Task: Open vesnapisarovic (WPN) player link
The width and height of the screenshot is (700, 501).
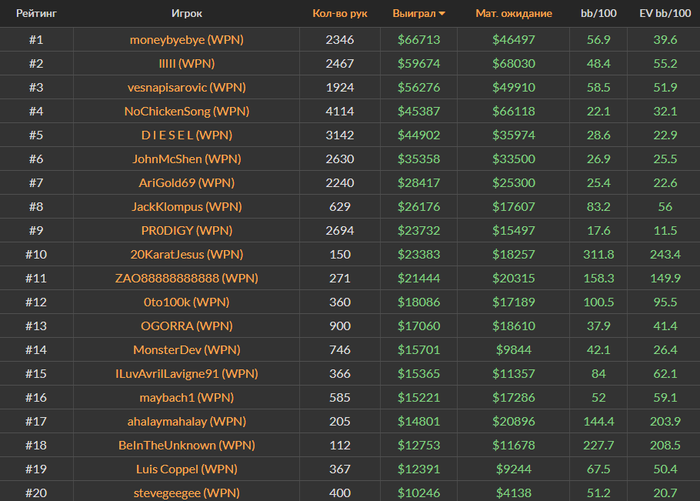Action: pyautogui.click(x=186, y=87)
